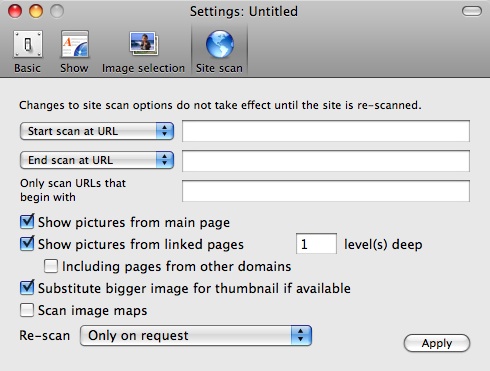490x371 pixels.
Task: Click the levels deep number field
Action: click(x=316, y=244)
